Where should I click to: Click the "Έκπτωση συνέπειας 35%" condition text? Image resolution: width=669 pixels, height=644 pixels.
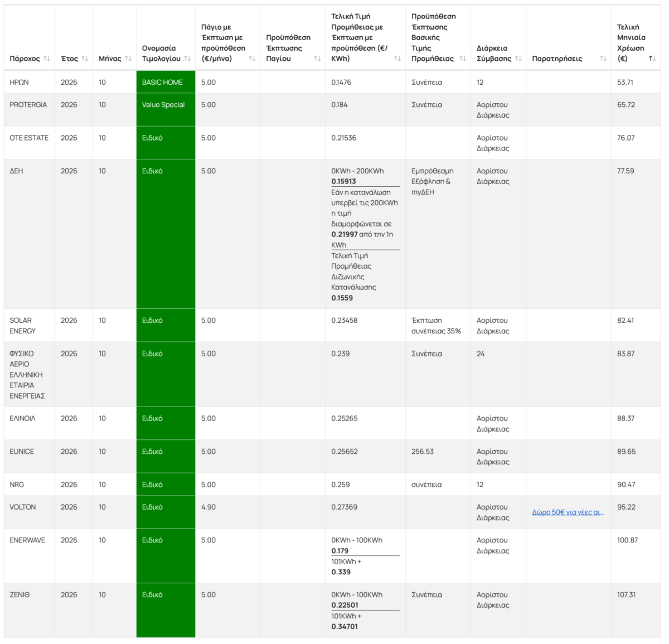[x=437, y=326]
